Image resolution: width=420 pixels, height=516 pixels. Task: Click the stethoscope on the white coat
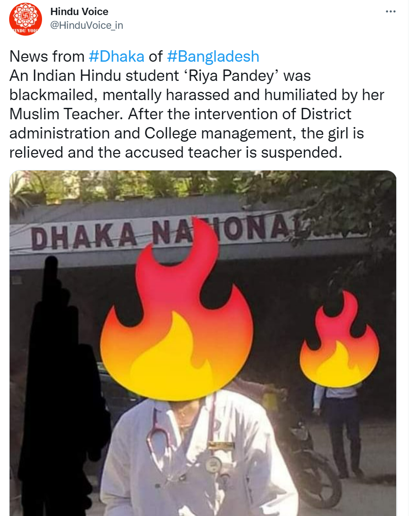tap(184, 438)
